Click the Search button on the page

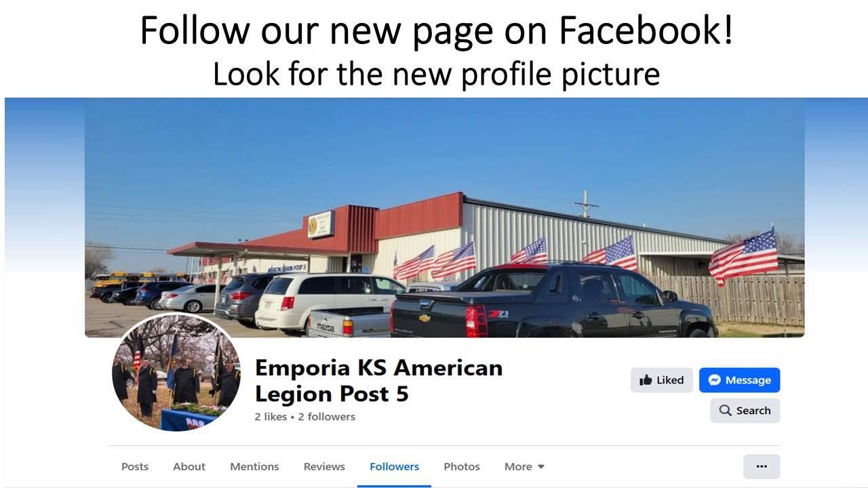pyautogui.click(x=745, y=411)
